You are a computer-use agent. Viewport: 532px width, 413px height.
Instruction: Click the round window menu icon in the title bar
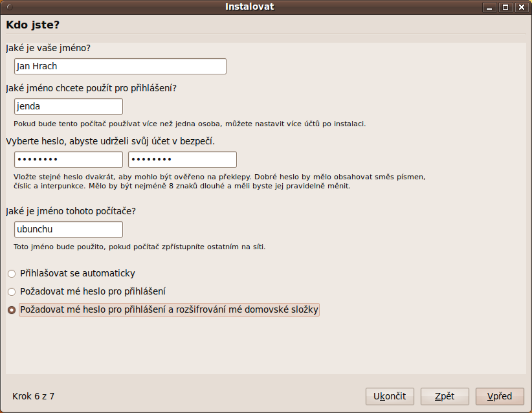(x=10, y=7)
